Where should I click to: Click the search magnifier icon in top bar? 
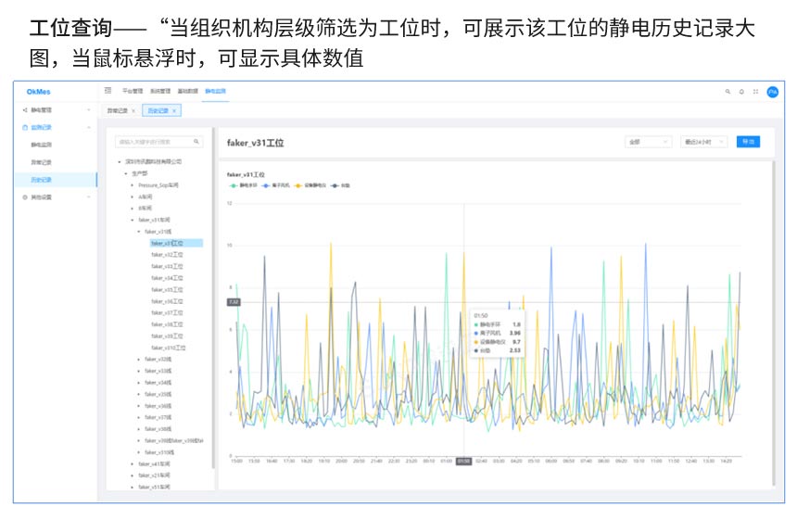(727, 92)
